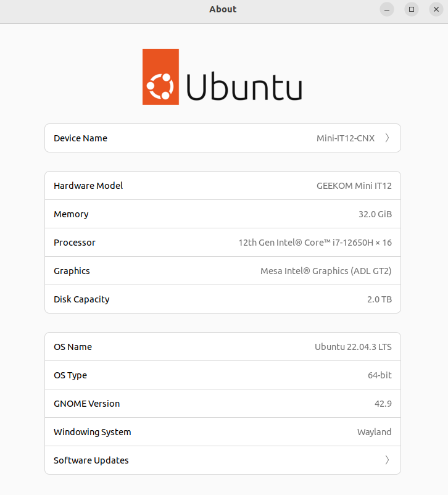
Task: Minimize the About window
Action: click(387, 9)
